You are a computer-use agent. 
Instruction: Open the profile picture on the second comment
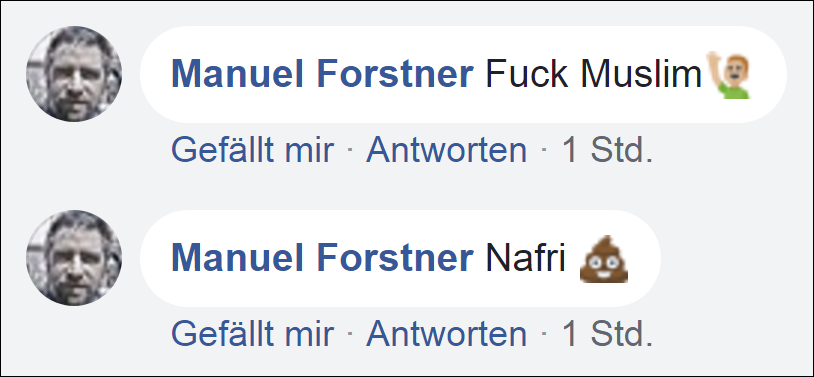74,258
